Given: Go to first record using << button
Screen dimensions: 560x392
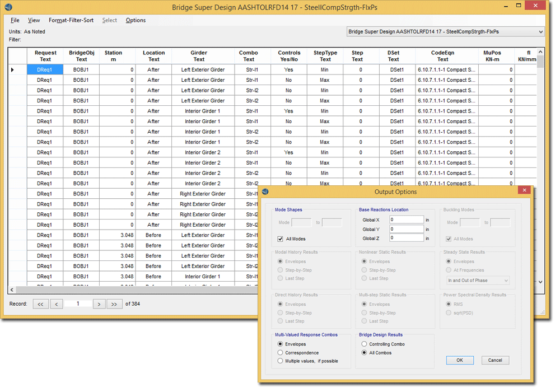Looking at the screenshot, I should click(x=40, y=304).
